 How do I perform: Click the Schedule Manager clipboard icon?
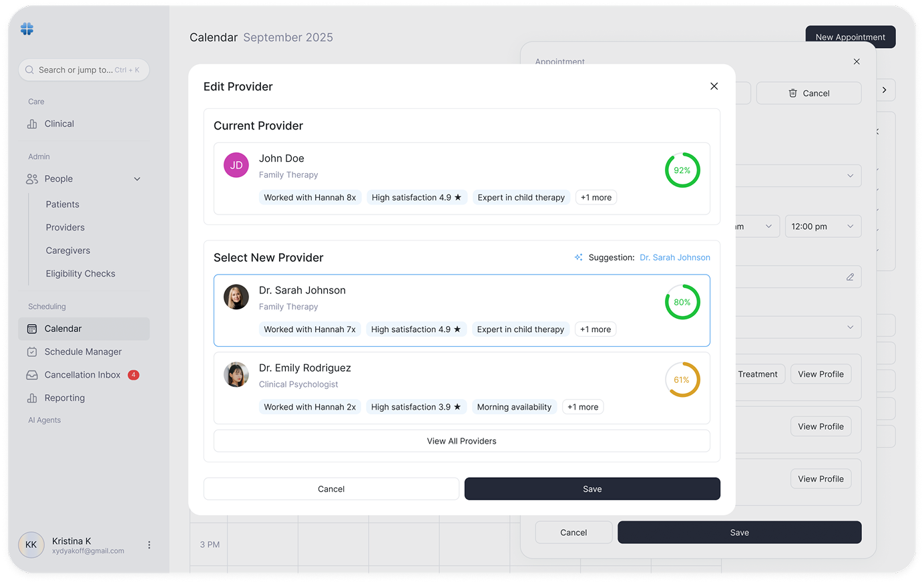31,351
